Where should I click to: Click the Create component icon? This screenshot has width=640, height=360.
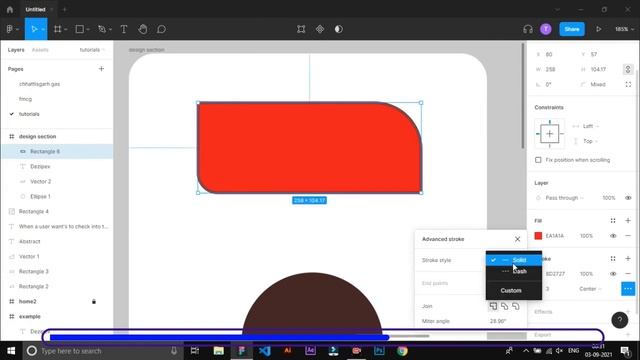point(320,29)
